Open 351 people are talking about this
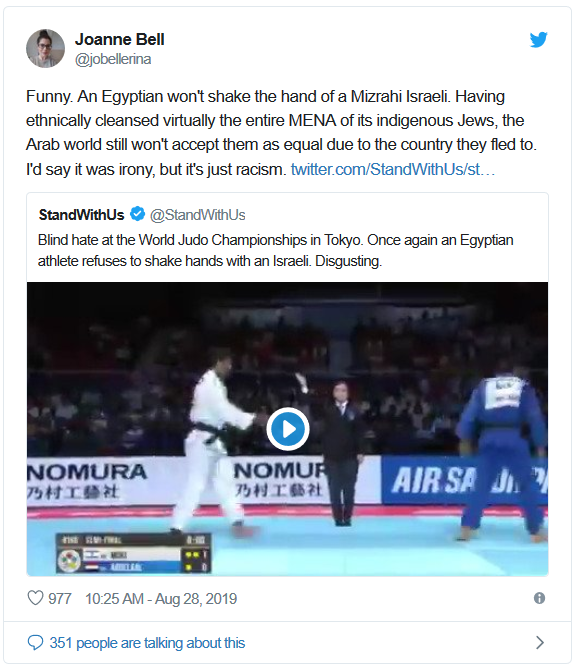The image size is (577, 672). pyautogui.click(x=147, y=643)
